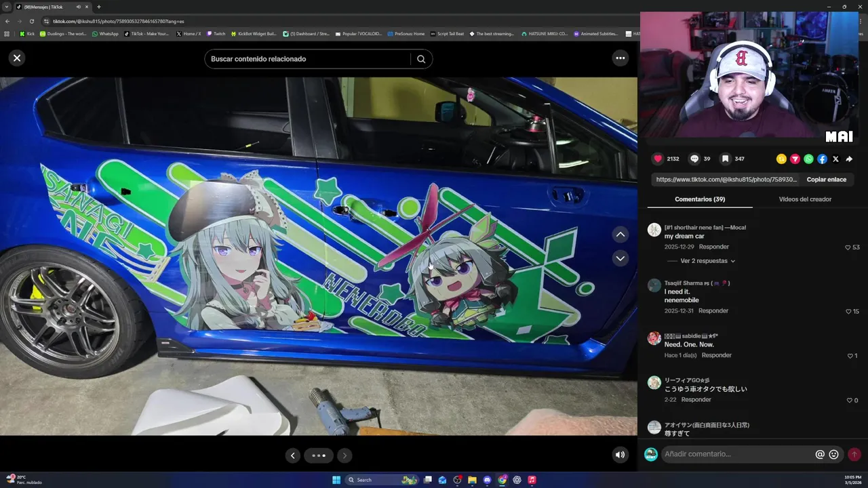The image size is (868, 488).
Task: Post comment with the red arrow button
Action: click(854, 454)
